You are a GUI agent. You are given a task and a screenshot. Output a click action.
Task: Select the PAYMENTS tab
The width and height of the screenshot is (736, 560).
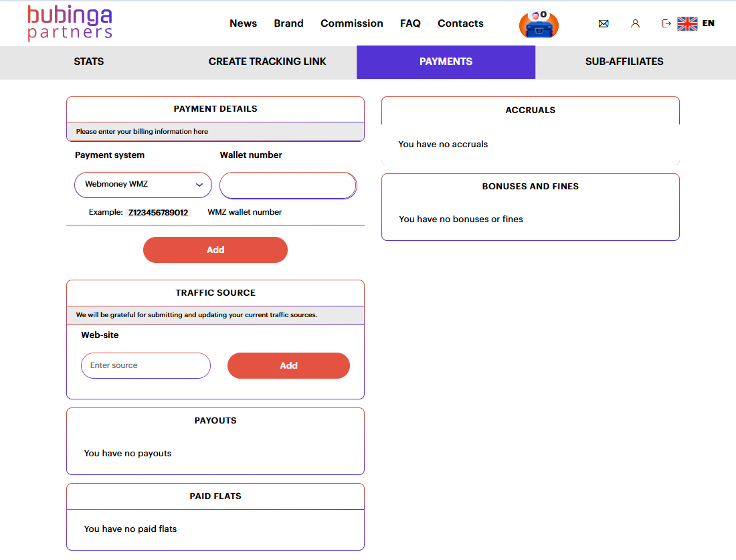[446, 62]
